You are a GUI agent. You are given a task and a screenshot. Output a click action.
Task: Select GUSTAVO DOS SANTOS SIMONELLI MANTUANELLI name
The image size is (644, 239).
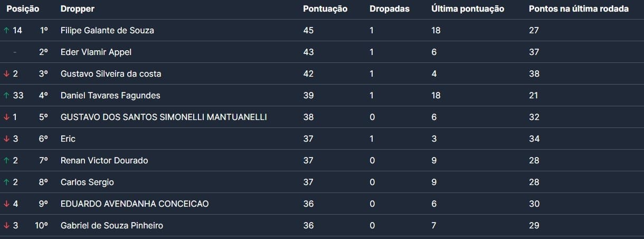164,117
